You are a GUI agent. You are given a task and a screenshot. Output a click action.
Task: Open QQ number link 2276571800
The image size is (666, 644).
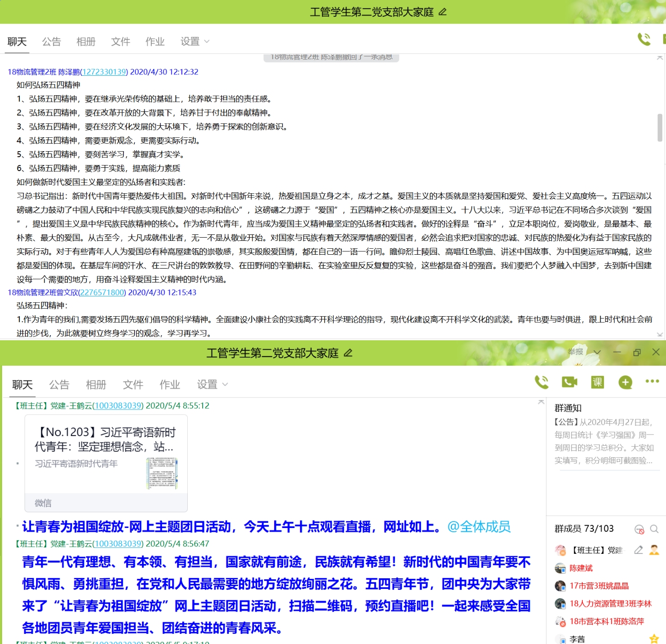pyautogui.click(x=102, y=292)
